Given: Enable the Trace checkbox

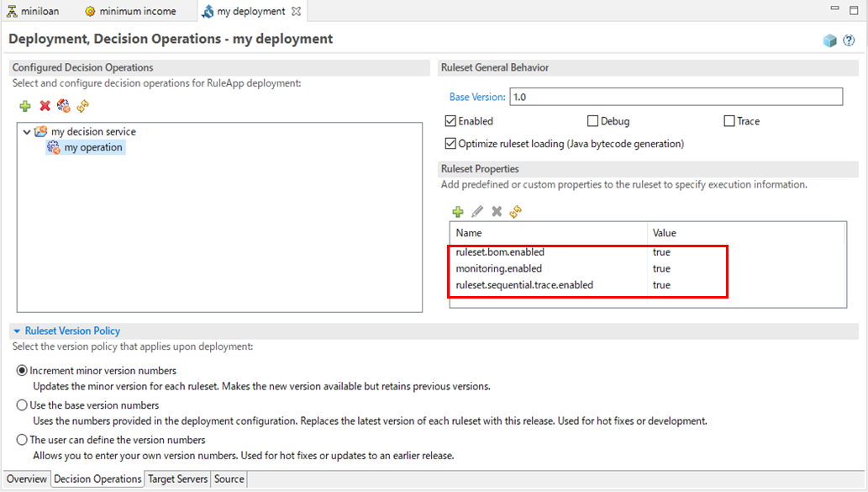Looking at the screenshot, I should pos(729,121).
